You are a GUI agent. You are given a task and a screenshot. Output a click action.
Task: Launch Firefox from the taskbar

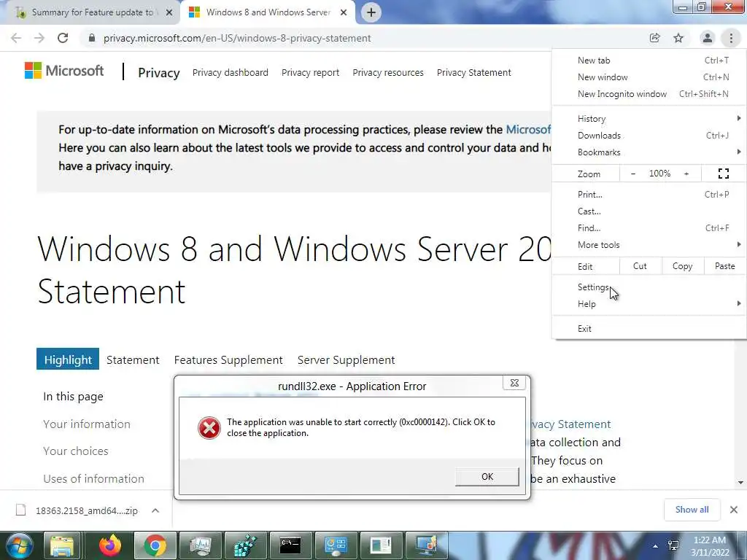pyautogui.click(x=109, y=545)
